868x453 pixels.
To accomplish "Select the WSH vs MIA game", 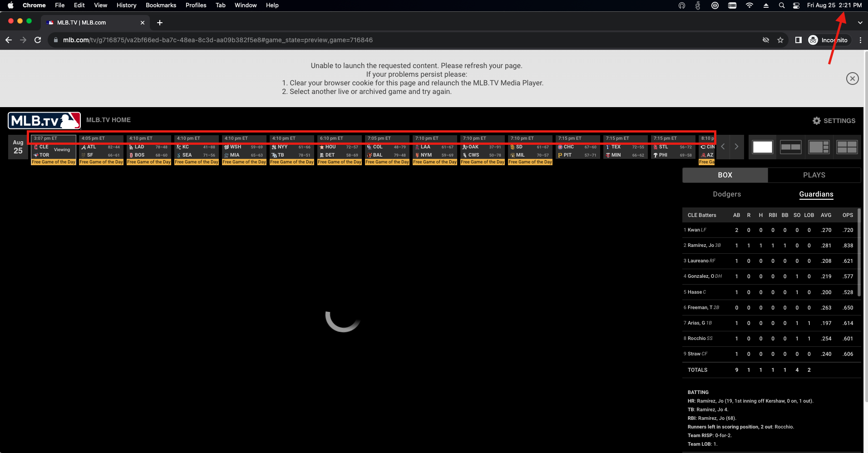I will [244, 150].
